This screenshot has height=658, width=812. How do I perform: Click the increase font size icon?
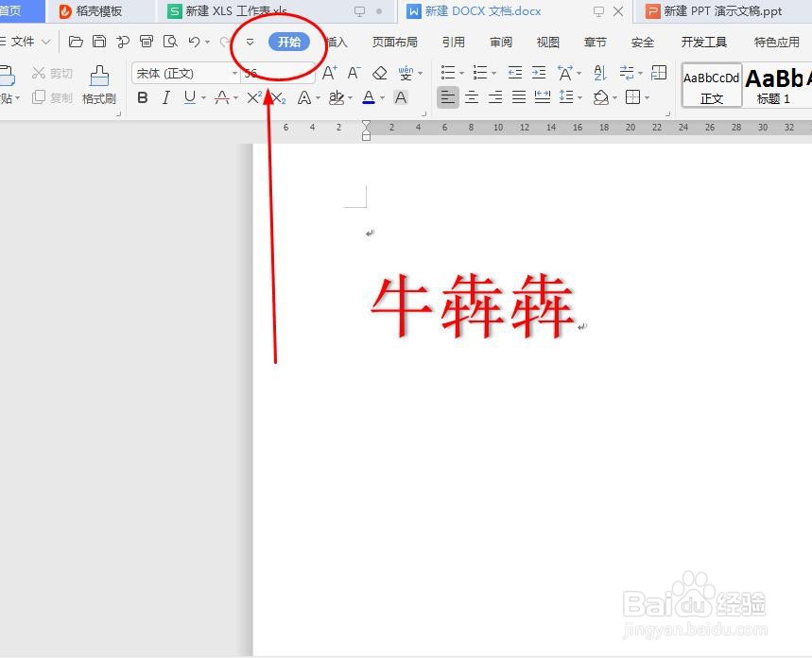click(x=331, y=72)
